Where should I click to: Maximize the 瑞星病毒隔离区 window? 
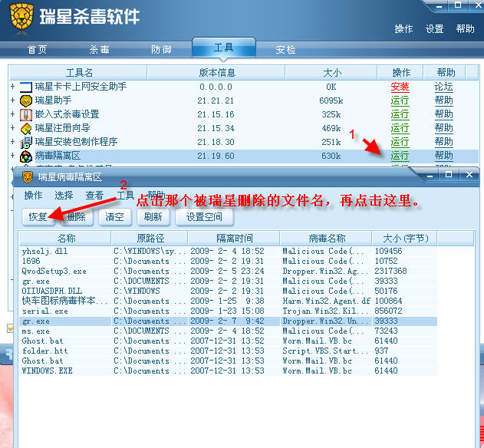[x=449, y=175]
